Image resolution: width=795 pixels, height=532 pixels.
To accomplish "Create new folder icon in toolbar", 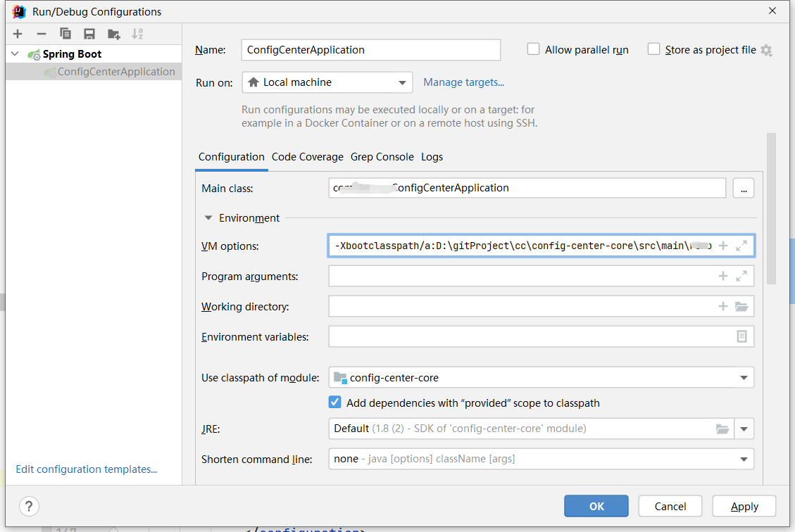I will pyautogui.click(x=113, y=34).
